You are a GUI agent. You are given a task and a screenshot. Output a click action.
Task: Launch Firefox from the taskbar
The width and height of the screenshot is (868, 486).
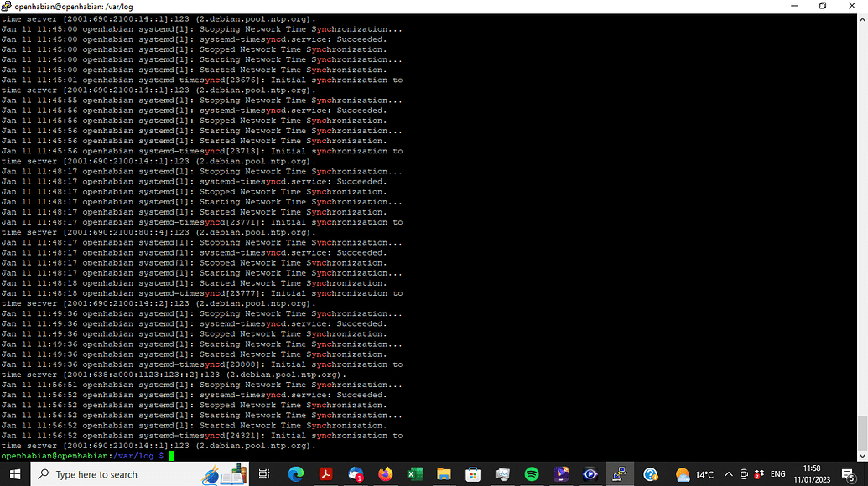385,473
